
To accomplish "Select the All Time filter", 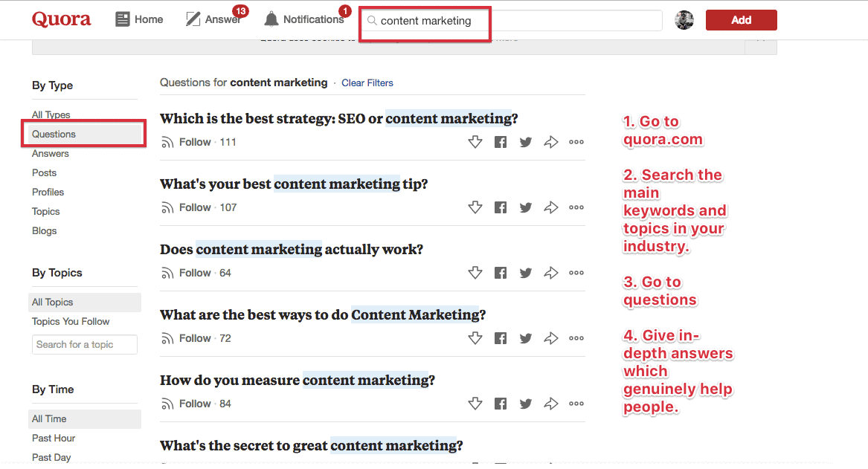I will (x=84, y=418).
